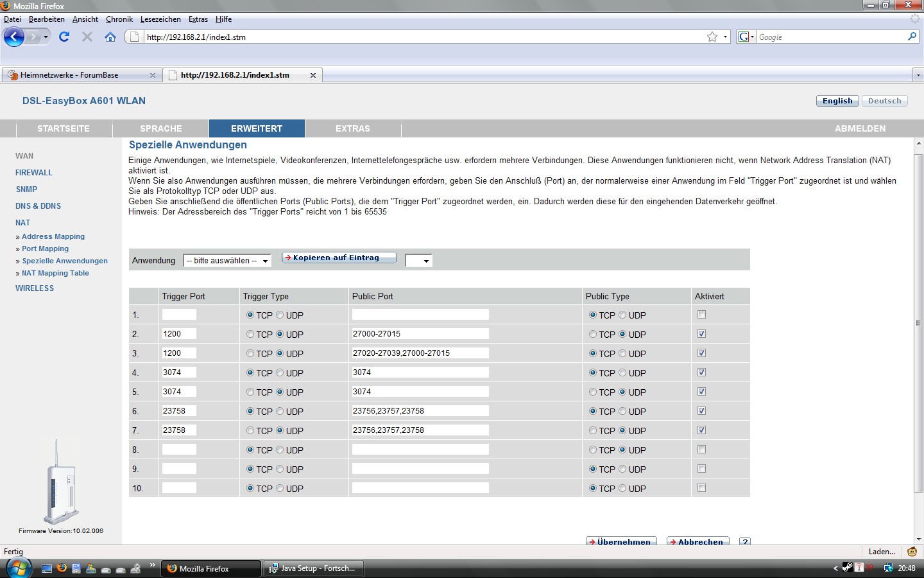Click the scrollbar down arrow

pos(918,539)
